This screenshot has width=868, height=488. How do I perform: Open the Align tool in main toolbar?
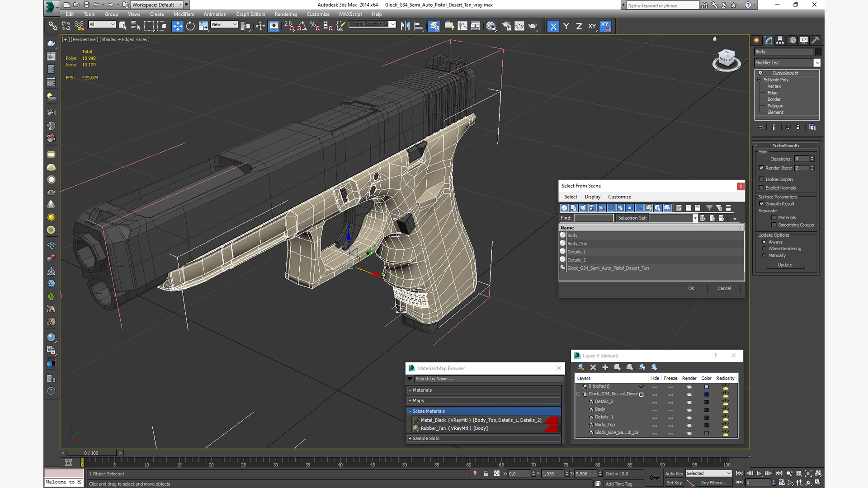click(x=418, y=26)
